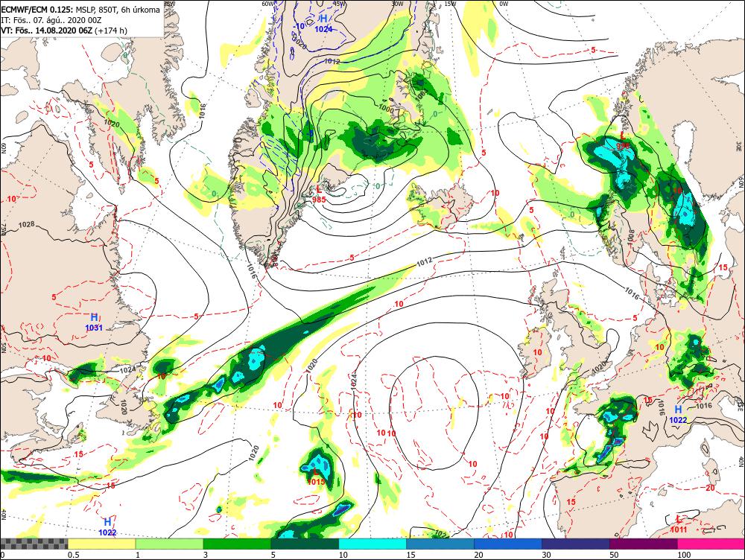
Task: Click the 'IT: Fös.. 07. ágú.. 2020 00Z' line
Action: pos(51,20)
